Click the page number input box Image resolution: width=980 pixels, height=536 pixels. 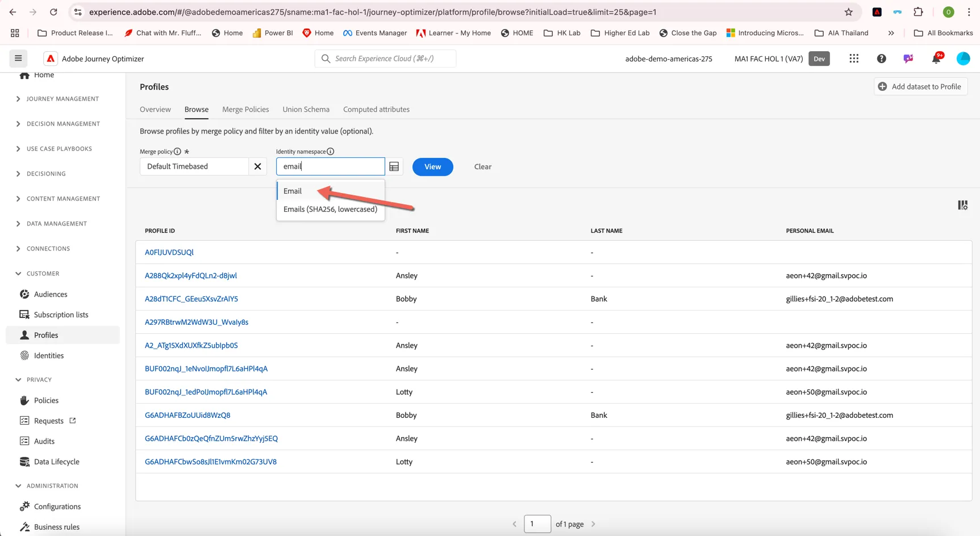click(x=537, y=524)
